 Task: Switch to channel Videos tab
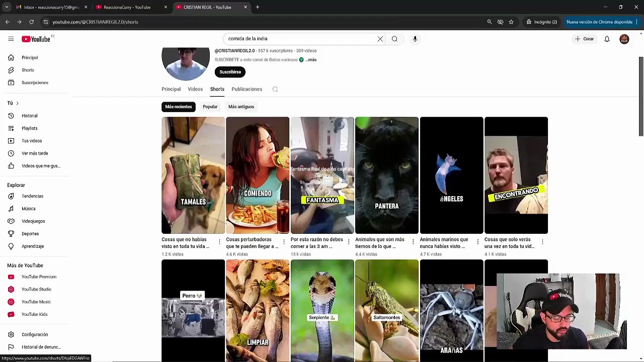(195, 89)
